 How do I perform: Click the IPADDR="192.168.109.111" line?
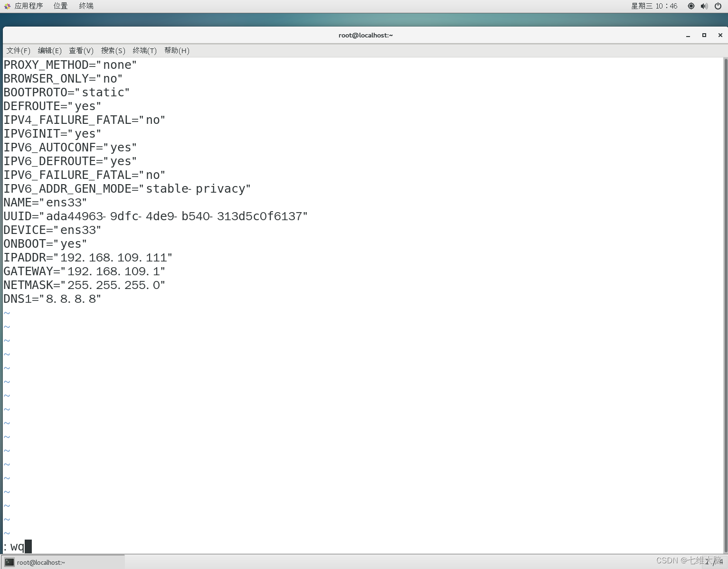[x=88, y=258]
